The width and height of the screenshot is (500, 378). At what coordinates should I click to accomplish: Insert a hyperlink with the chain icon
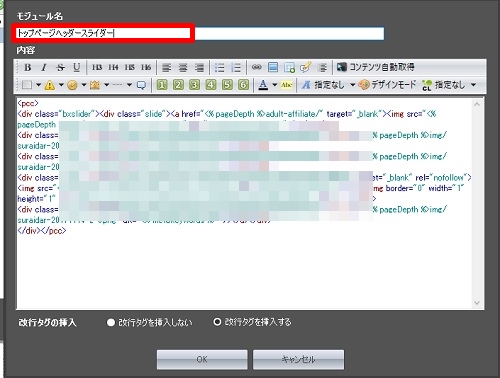pos(256,67)
